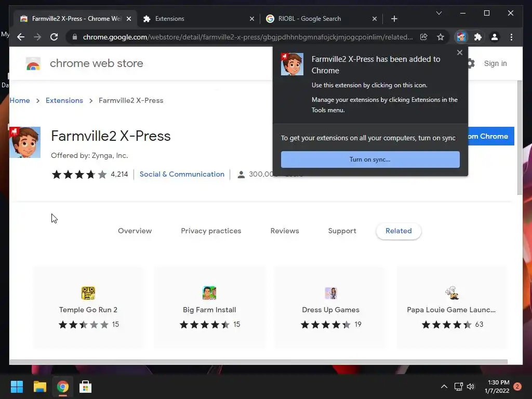Close the Farmville2 X-Press tab
This screenshot has width=532, height=399.
tap(129, 19)
